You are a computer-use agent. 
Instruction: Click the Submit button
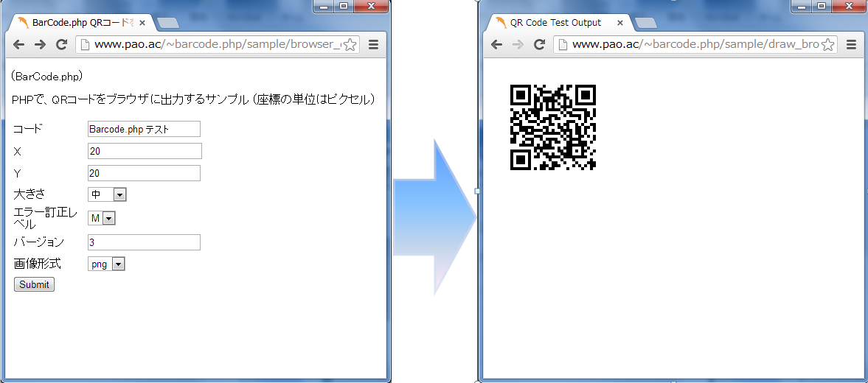click(35, 284)
